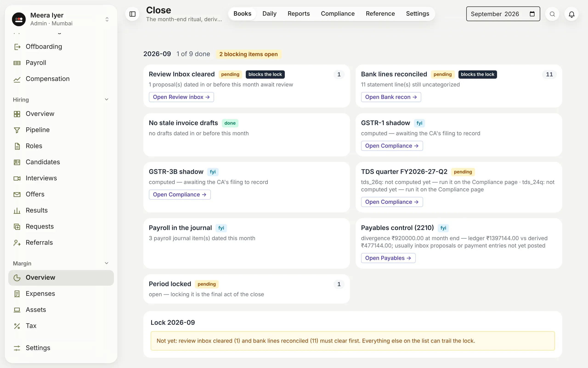Open the Pipeline funnel icon

tap(17, 130)
